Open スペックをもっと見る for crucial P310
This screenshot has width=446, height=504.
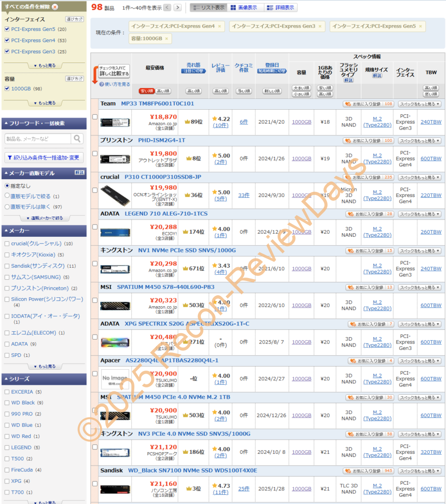419,177
